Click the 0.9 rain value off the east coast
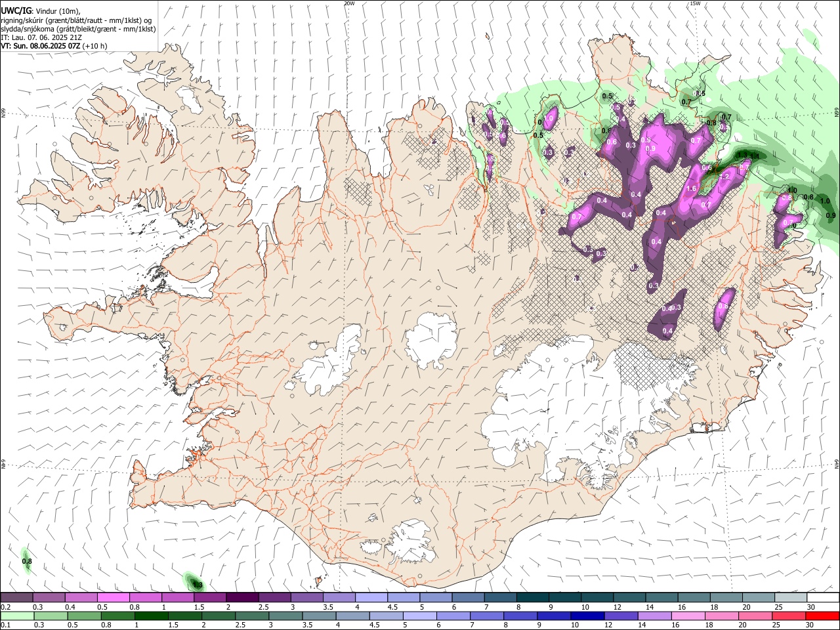 tap(830, 215)
